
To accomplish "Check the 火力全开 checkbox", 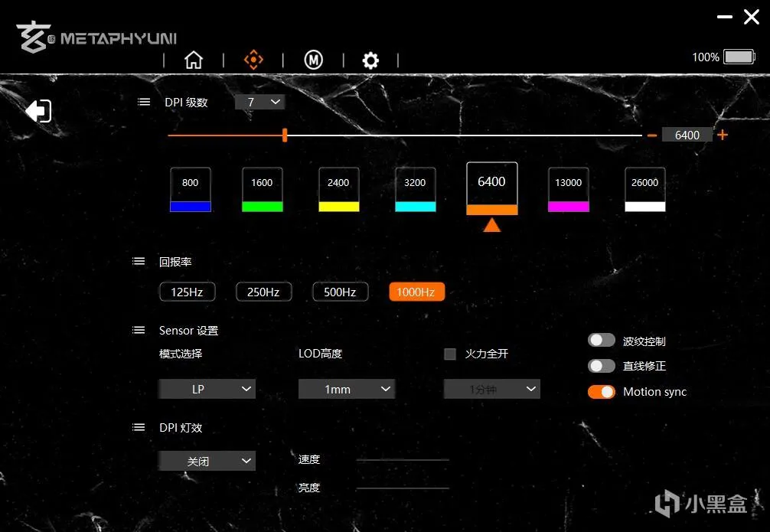I will pyautogui.click(x=450, y=354).
